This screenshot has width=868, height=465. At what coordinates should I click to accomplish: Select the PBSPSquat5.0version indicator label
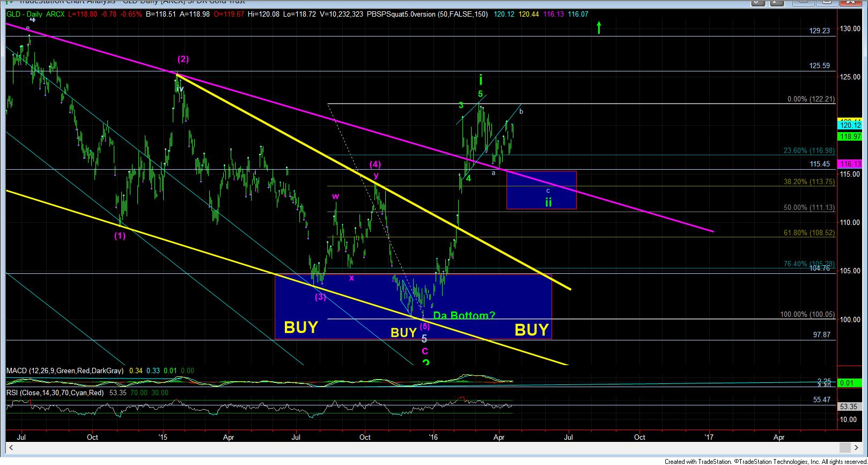tap(401, 14)
